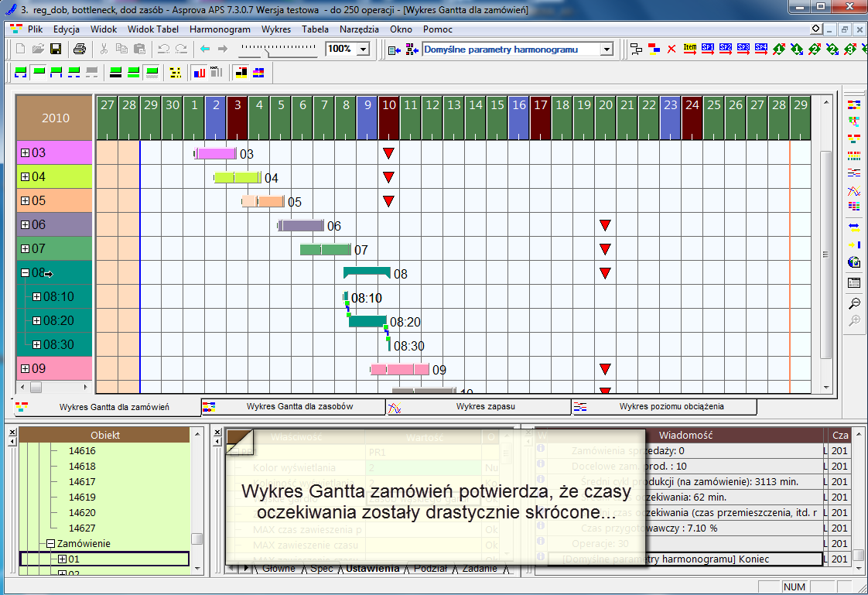This screenshot has height=595, width=868.
Task: Open the Harmonogram menu
Action: pyautogui.click(x=220, y=29)
